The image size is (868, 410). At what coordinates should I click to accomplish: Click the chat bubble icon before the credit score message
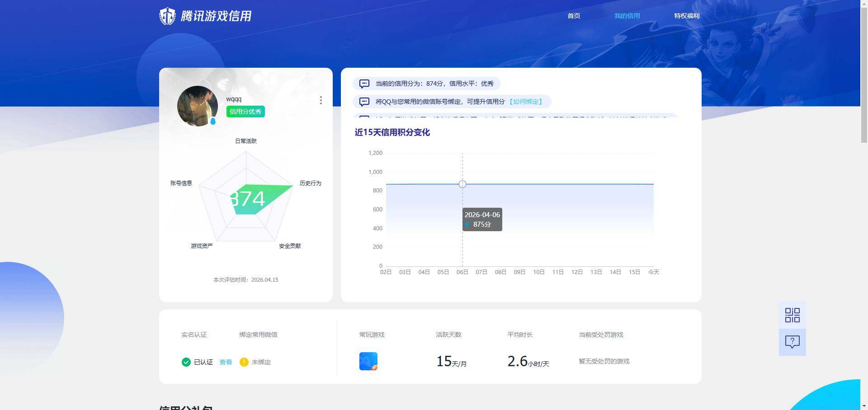pyautogui.click(x=364, y=84)
